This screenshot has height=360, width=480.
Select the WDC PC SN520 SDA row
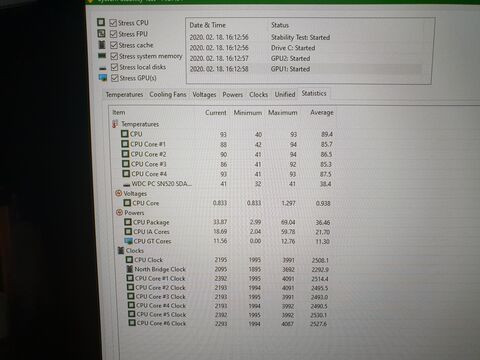coord(227,184)
